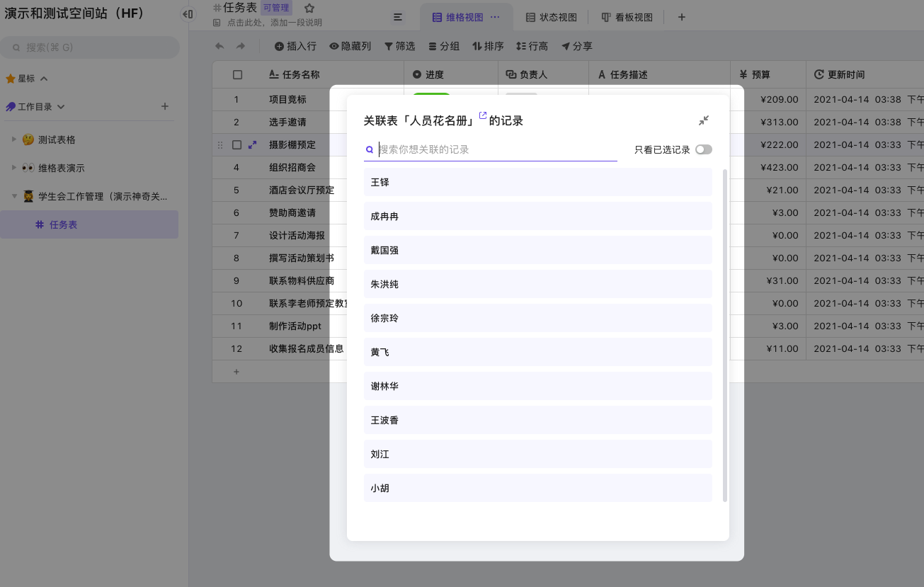Viewport: 924px width, 587px height.
Task: Collapse the 星标 section
Action: click(x=44, y=79)
